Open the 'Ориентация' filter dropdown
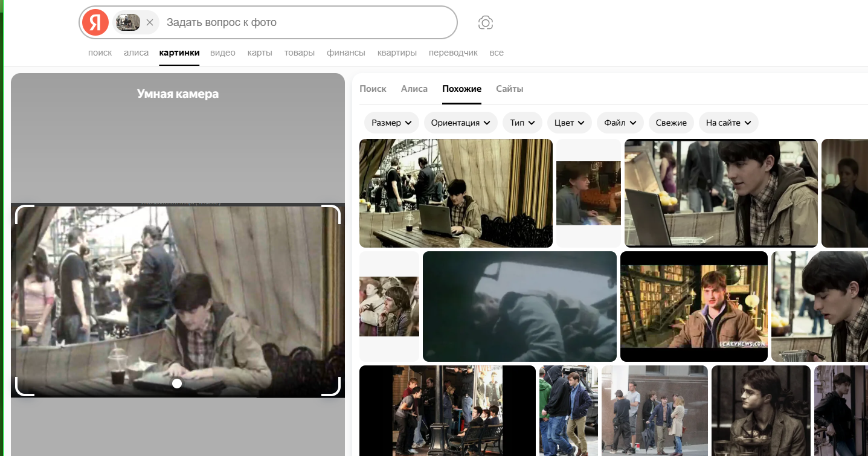This screenshot has height=456, width=868. (461, 123)
